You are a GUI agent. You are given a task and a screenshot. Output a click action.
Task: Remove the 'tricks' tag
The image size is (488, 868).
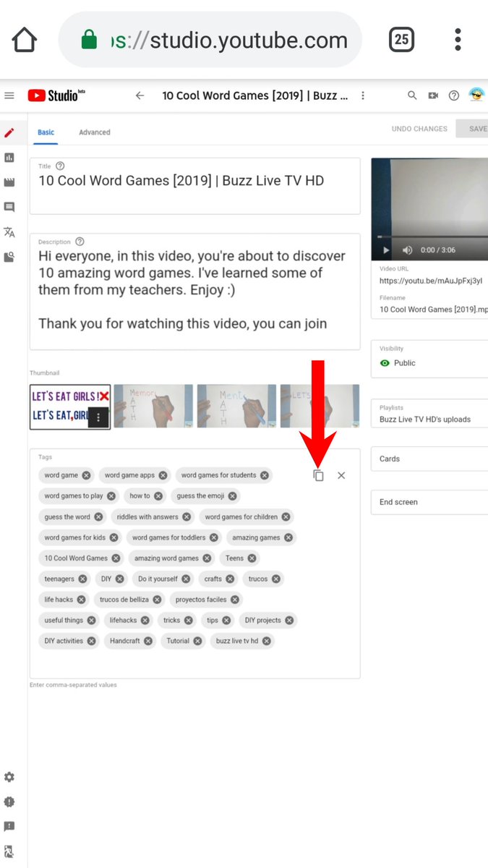tap(189, 620)
